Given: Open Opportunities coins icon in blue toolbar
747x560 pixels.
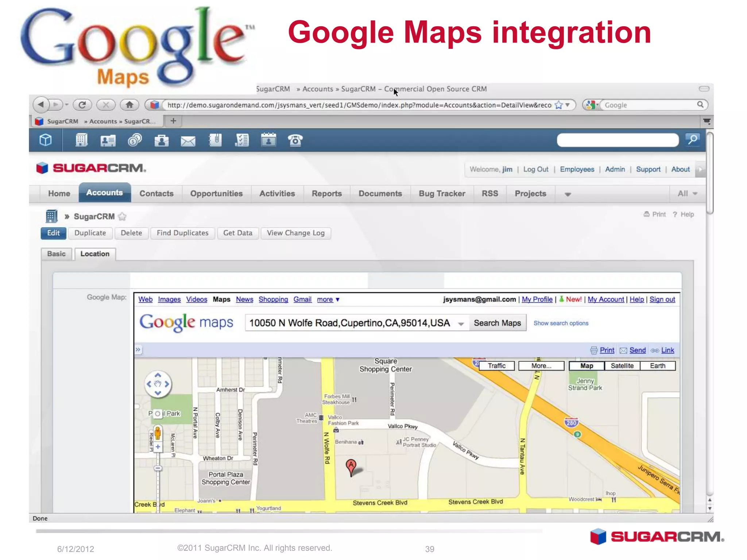Looking at the screenshot, I should (x=135, y=140).
